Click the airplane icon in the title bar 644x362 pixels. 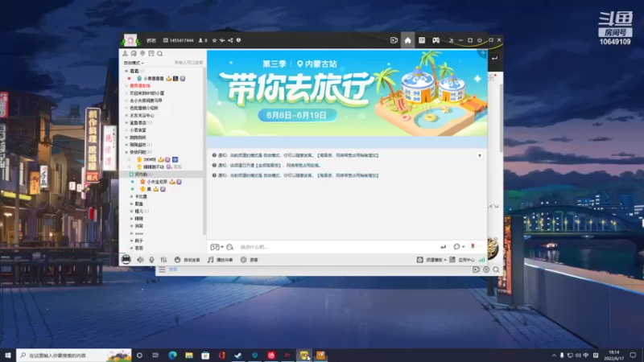point(222,40)
